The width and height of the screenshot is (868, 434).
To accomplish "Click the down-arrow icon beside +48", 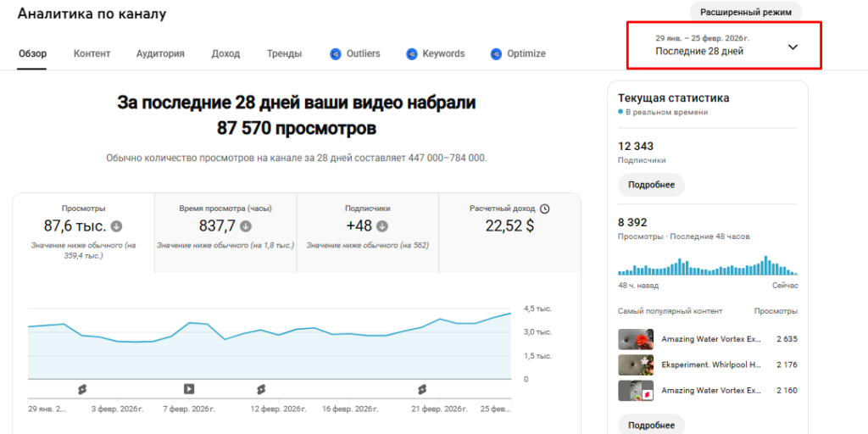I will coord(382,226).
